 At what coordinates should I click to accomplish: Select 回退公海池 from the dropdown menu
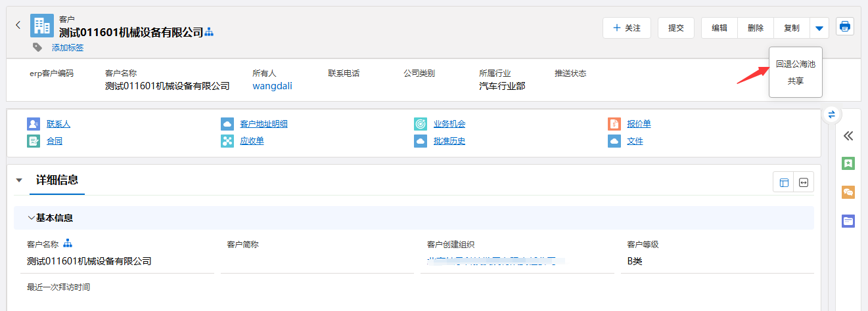point(795,64)
